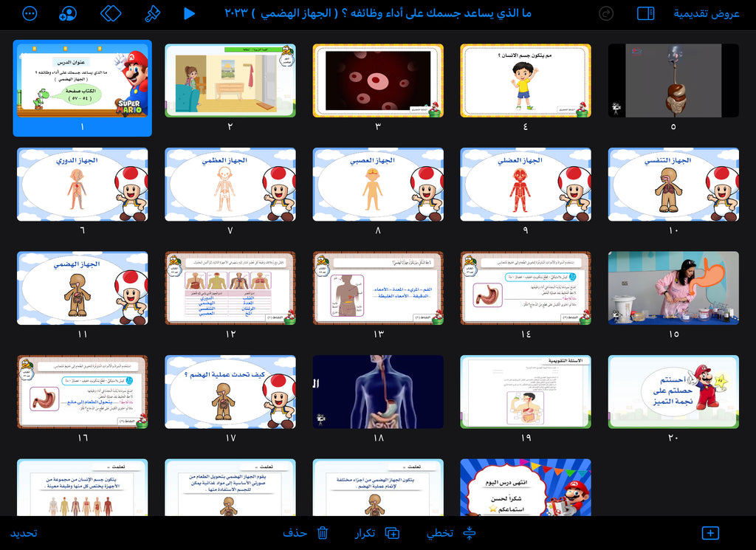Screen dimensions: 756x550
Task: Tap the slide number ١٠ label
Action: coord(673,230)
